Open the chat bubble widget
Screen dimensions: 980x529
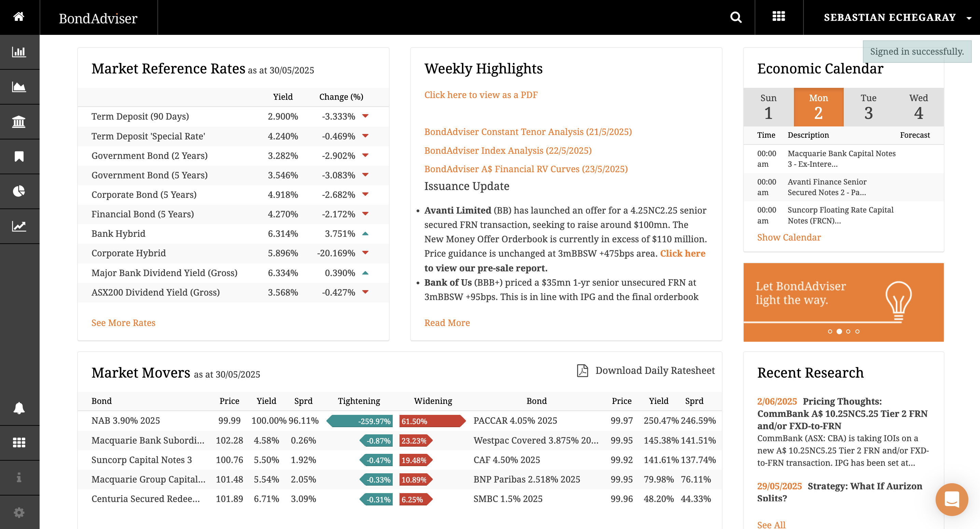pos(951,499)
